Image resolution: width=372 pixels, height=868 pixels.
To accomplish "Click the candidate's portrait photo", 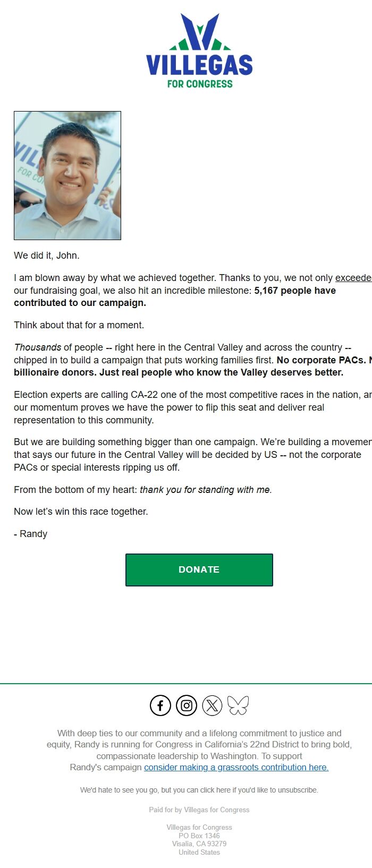I will pos(67,175).
